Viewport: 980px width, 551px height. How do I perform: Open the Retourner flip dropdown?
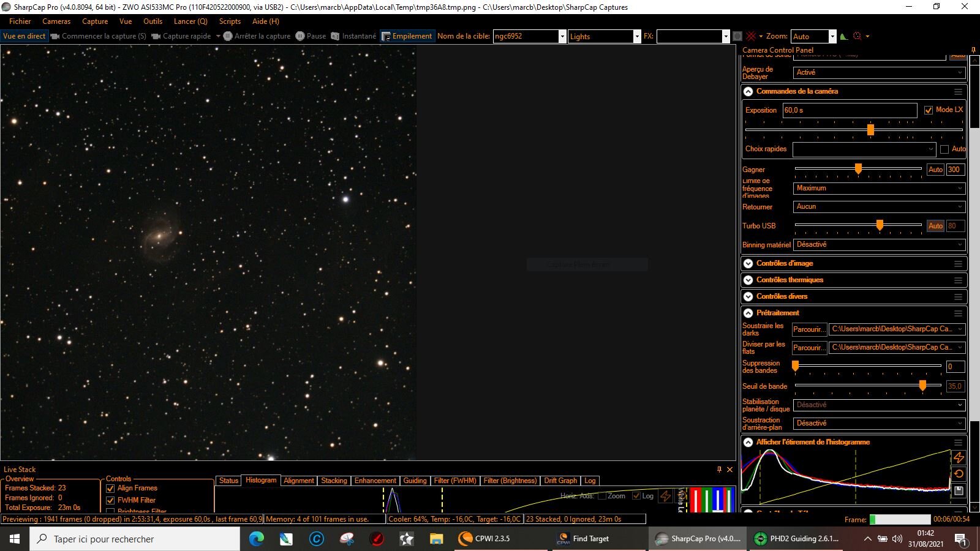pyautogui.click(x=880, y=207)
